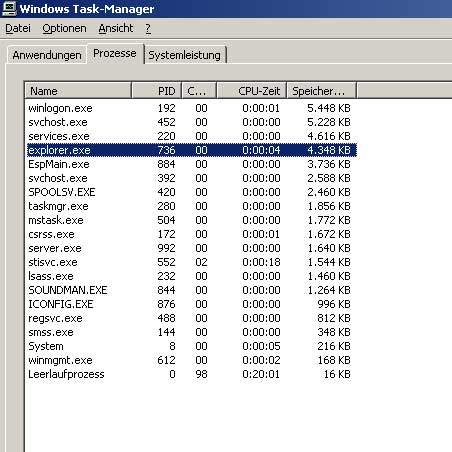This screenshot has height=452, width=452.
Task: Select the Leerlaufprozess row
Action: [192, 374]
